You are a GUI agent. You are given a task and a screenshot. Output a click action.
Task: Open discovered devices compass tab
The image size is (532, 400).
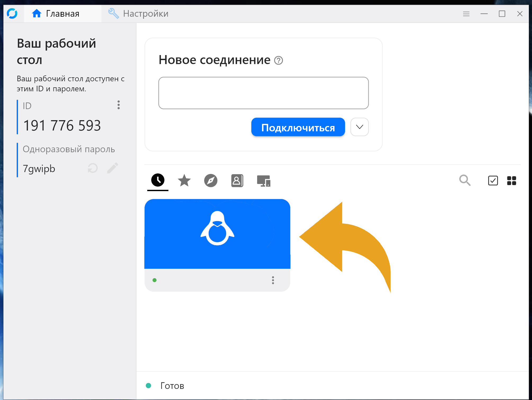(x=211, y=181)
